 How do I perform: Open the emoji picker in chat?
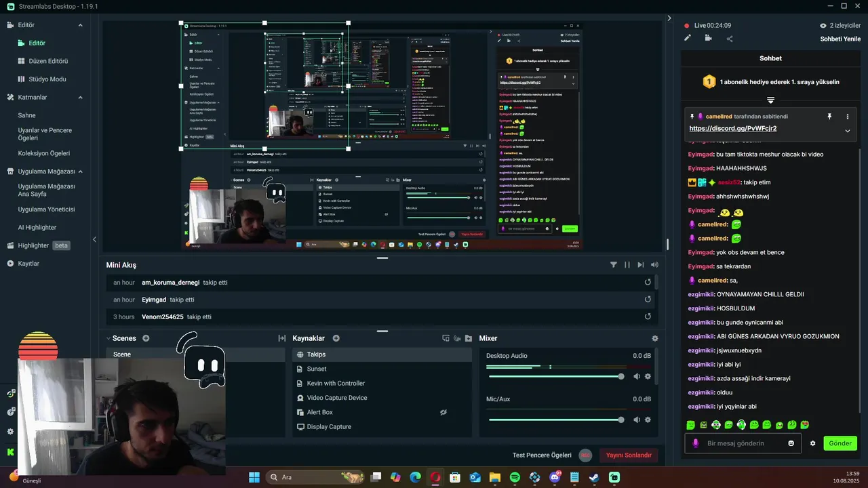pos(791,443)
